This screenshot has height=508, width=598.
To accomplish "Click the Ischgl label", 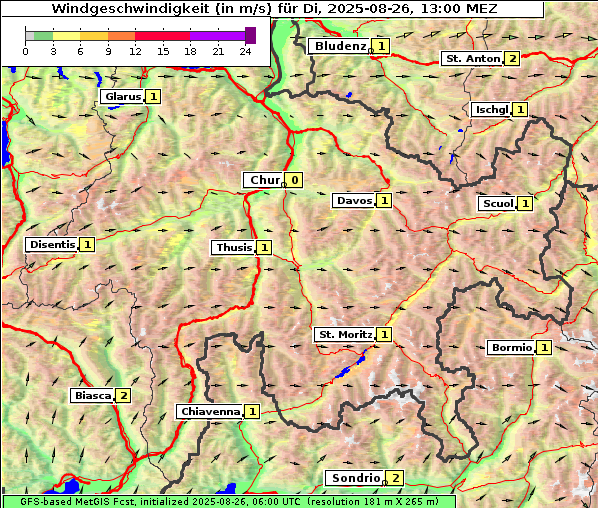I will click(x=492, y=110).
